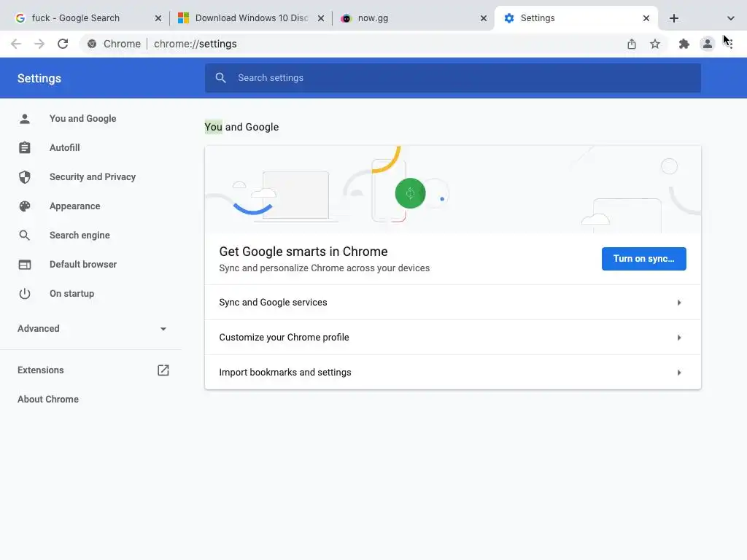The image size is (747, 560).
Task: Open the tab search chevron
Action: coord(730,18)
